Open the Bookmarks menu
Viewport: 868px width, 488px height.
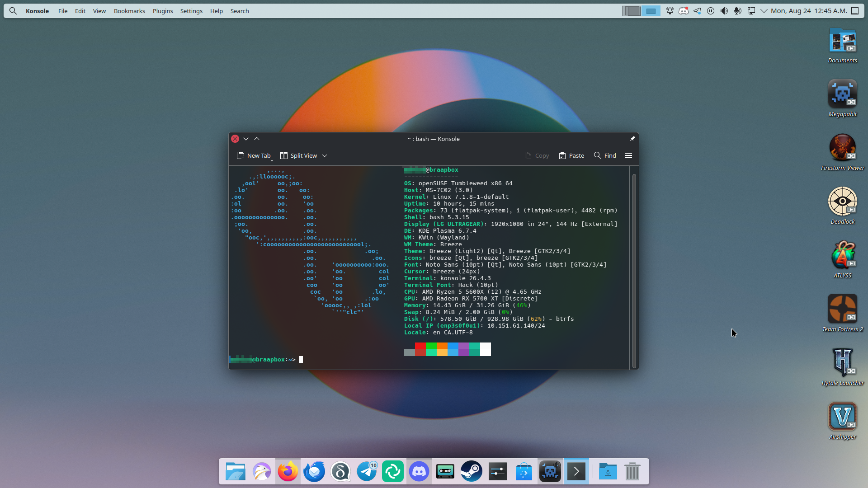click(x=129, y=11)
